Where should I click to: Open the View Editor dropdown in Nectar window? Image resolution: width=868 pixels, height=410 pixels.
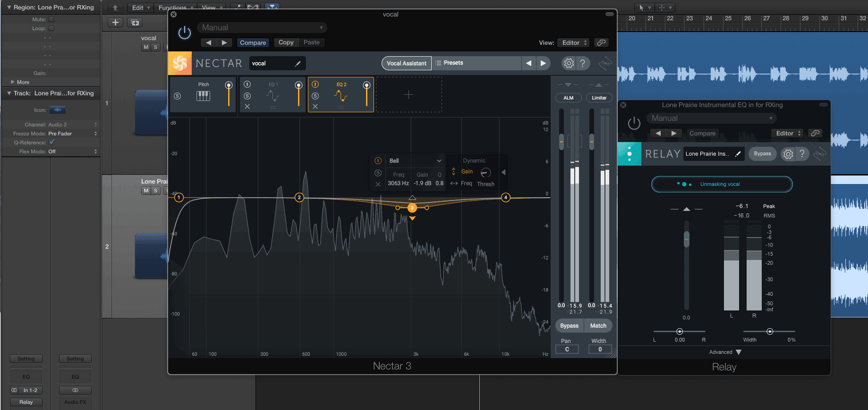pyautogui.click(x=573, y=43)
